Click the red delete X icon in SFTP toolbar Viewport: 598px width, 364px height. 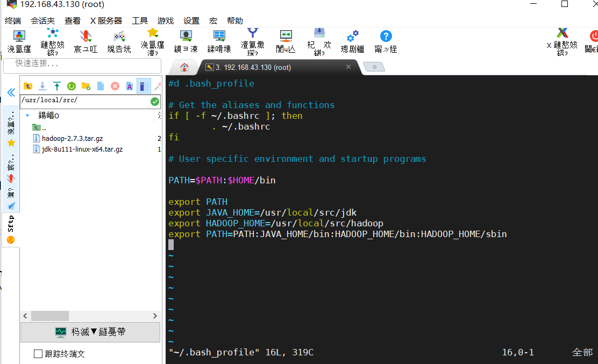tap(115, 86)
